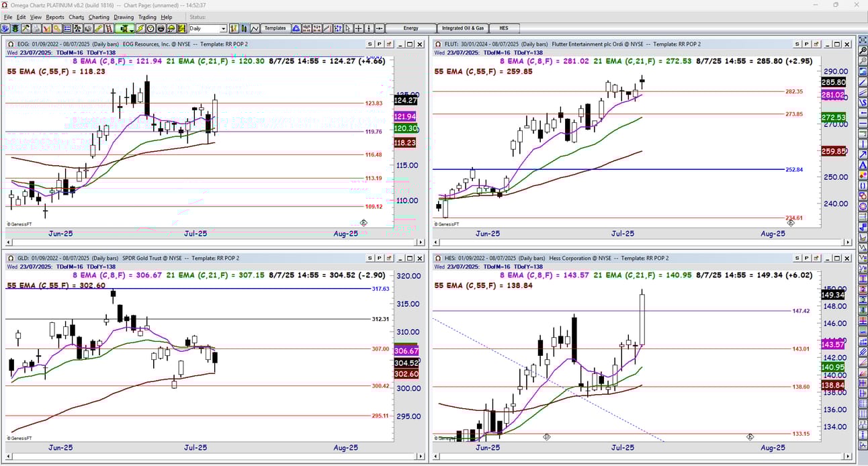Open the Help menu
Image resolution: width=868 pixels, height=466 pixels.
(x=167, y=17)
